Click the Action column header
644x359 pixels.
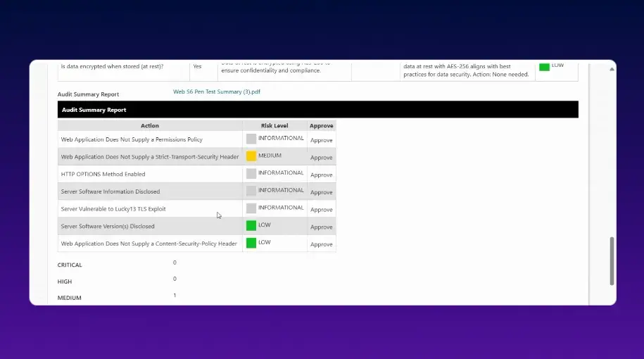click(150, 126)
